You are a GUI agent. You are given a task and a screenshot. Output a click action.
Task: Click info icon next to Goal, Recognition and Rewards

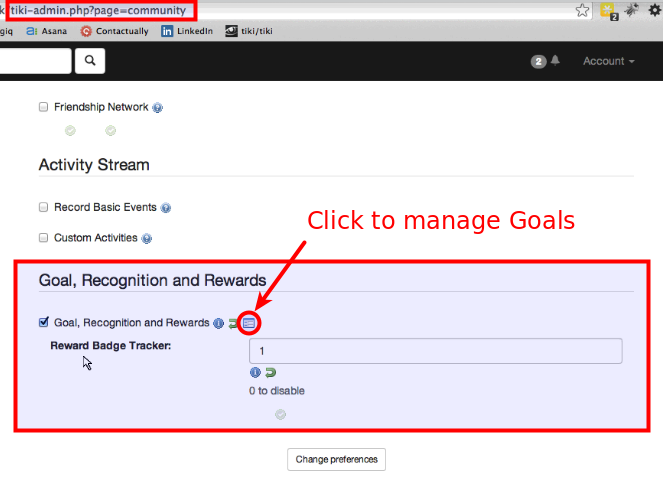(x=218, y=323)
